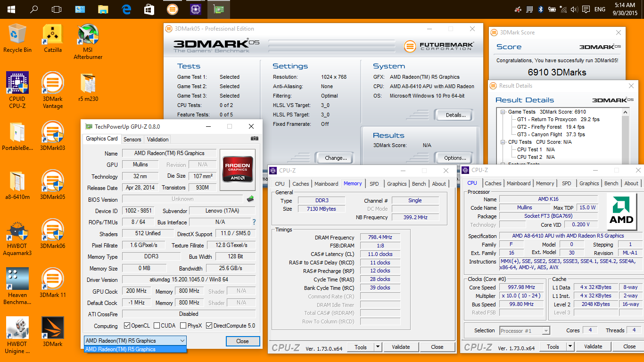
Task: Click the Name field AMD K16
Action: point(548,199)
